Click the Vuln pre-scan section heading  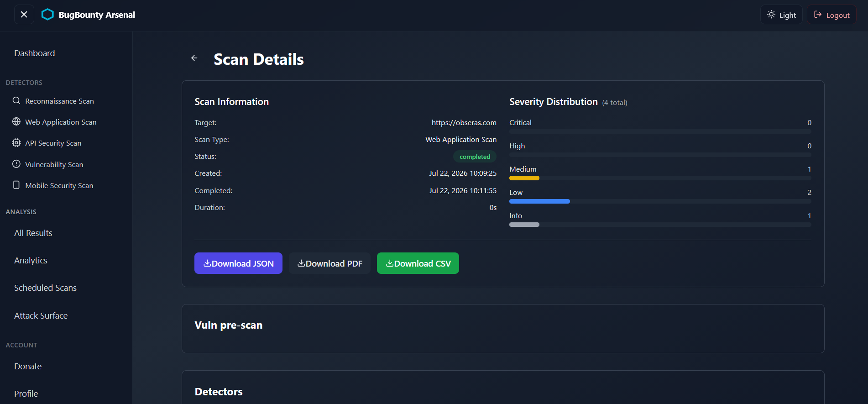[x=229, y=325]
